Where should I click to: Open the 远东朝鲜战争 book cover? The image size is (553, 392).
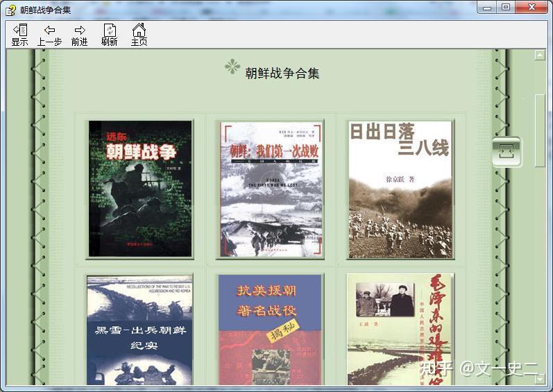(140, 189)
